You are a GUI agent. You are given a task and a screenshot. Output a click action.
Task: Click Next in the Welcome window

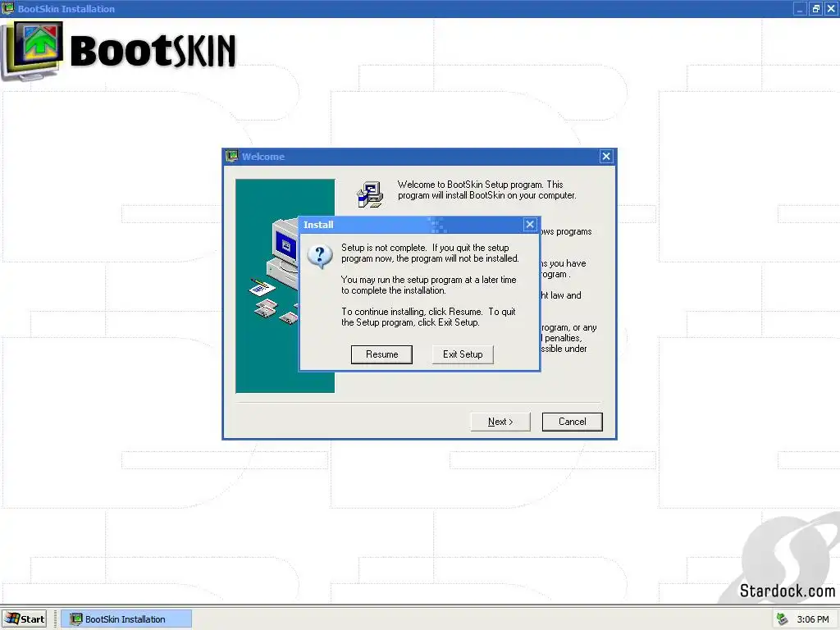[x=500, y=422]
